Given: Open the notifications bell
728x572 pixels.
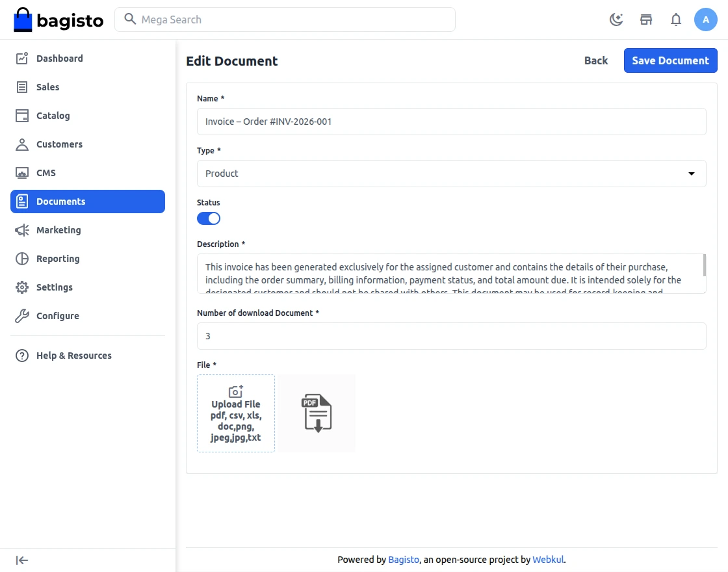Looking at the screenshot, I should click(675, 19).
